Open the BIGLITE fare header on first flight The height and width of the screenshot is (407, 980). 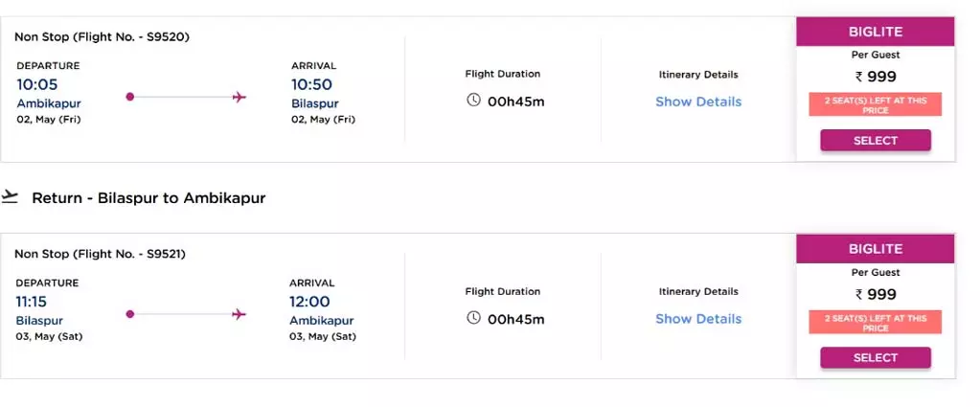pos(875,32)
